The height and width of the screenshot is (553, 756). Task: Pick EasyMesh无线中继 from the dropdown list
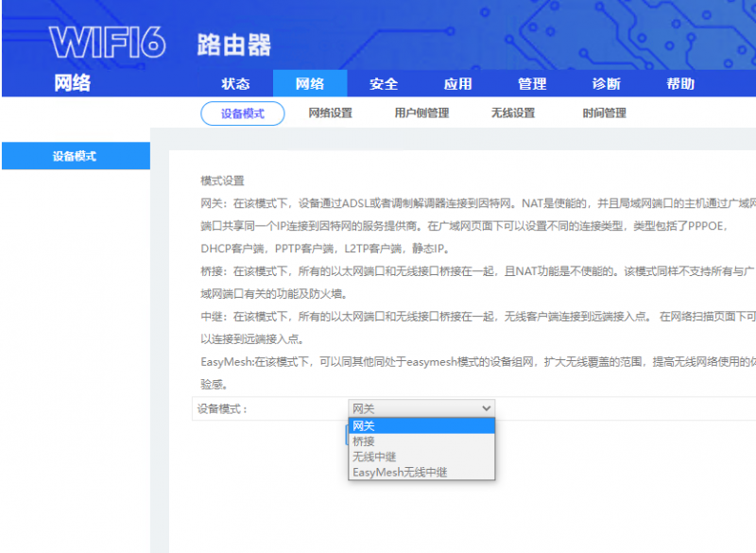421,472
